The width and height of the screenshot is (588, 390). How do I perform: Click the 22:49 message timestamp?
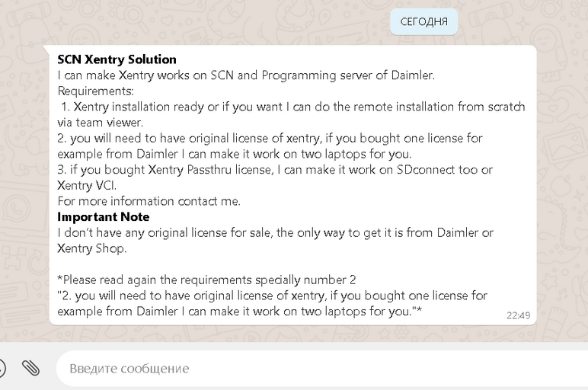click(518, 315)
